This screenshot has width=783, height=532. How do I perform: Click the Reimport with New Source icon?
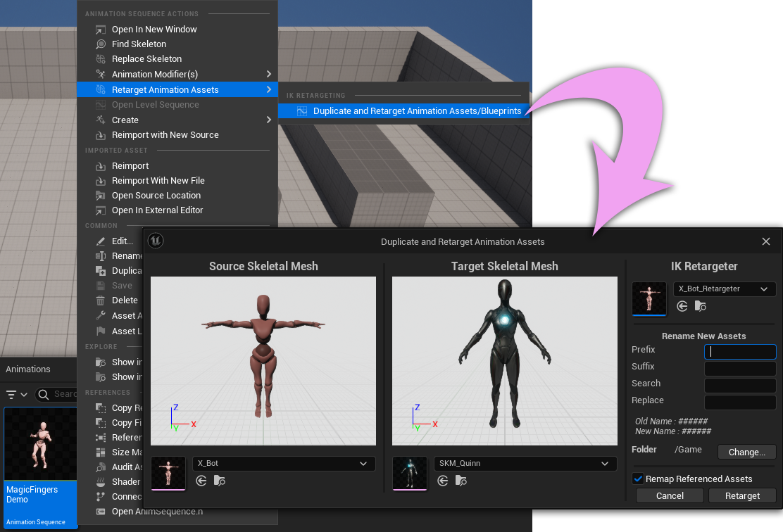tap(101, 135)
